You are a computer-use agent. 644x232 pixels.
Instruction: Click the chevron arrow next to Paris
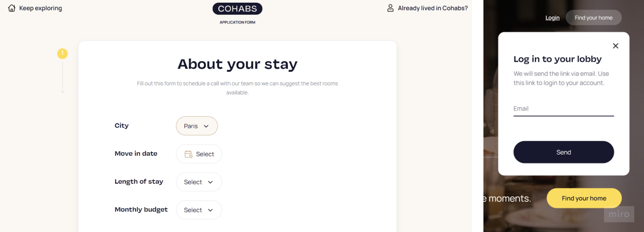[x=206, y=126]
